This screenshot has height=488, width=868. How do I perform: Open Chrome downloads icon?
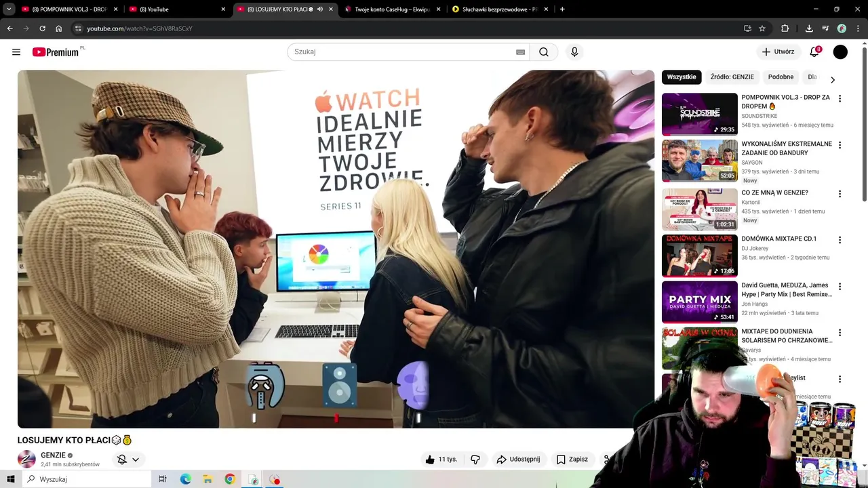point(809,28)
